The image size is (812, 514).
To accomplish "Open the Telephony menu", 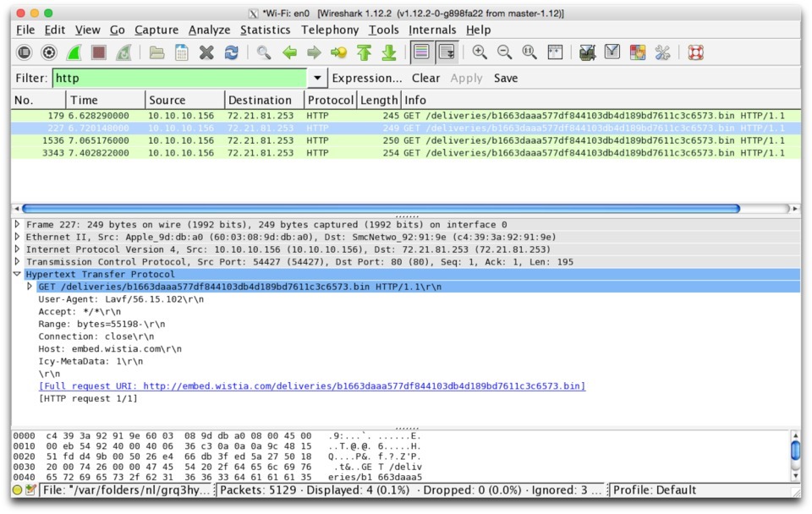I will pos(330,30).
